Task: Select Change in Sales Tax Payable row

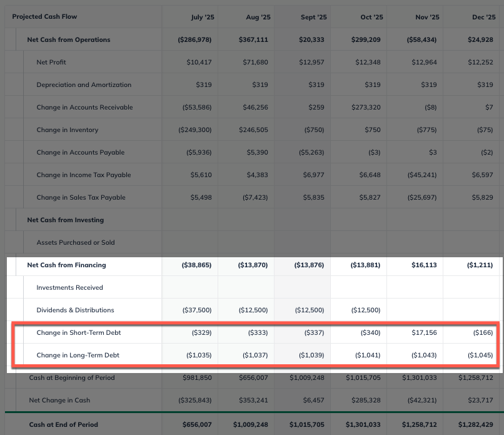Action: coord(252,197)
